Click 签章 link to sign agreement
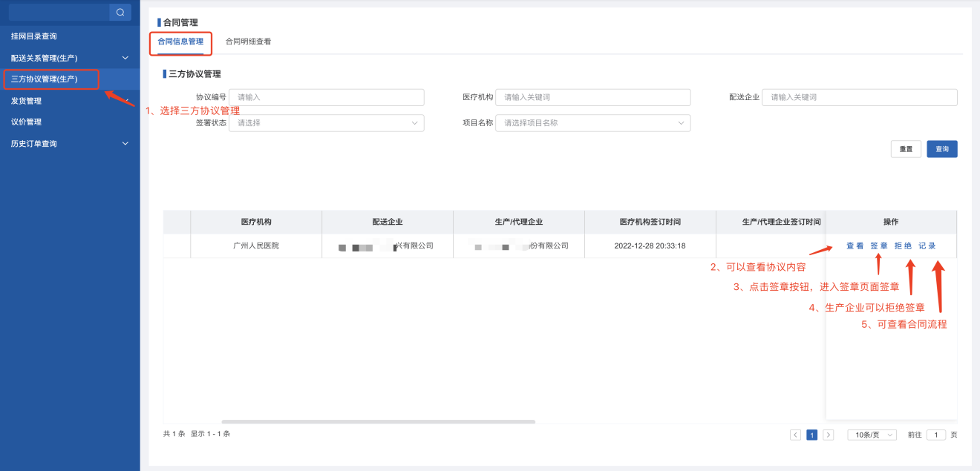 click(x=879, y=246)
